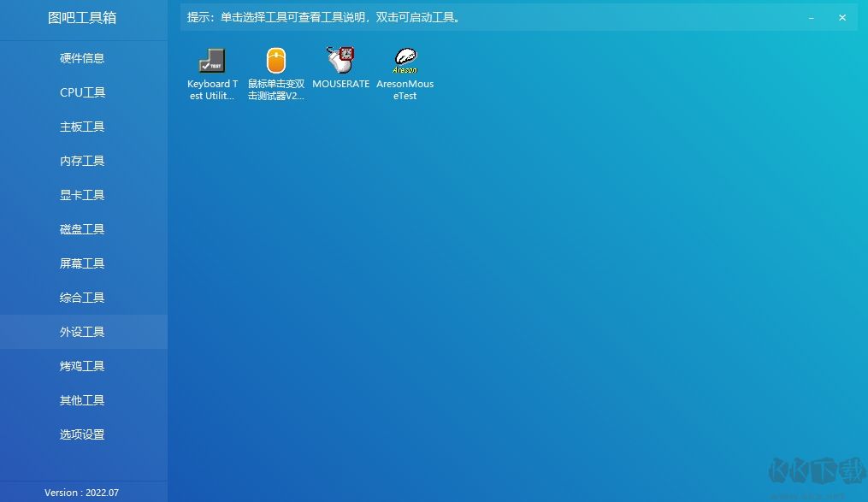Click the 图吧工具箱 title header
868x502 pixels.
82,17
